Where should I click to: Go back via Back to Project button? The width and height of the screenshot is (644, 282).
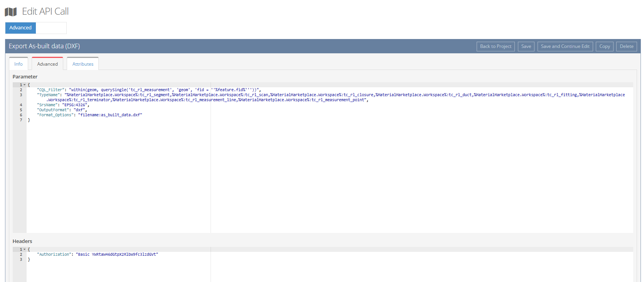click(496, 46)
